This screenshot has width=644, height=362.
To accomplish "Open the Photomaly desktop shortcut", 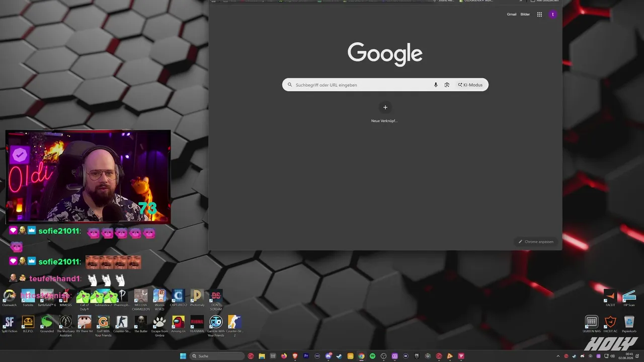I will click(197, 298).
